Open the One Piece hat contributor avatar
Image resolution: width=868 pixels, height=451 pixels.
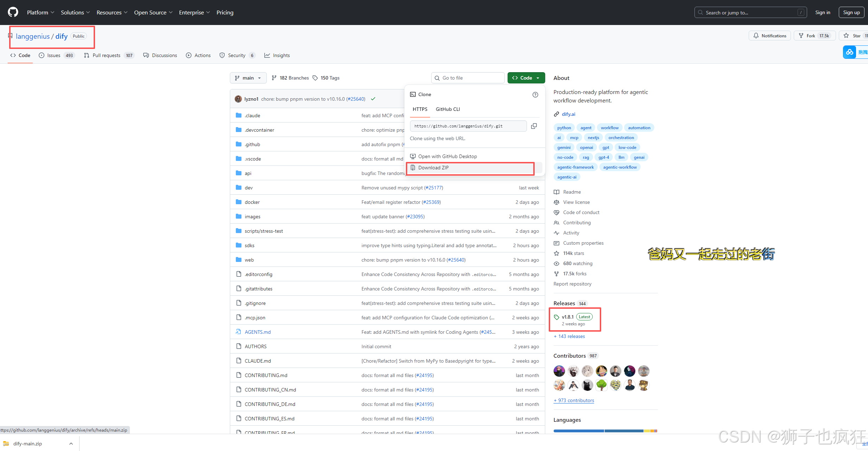[601, 371]
